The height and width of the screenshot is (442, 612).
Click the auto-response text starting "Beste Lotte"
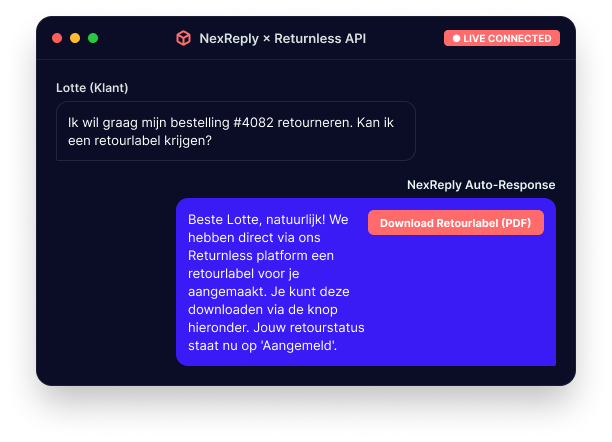[276, 282]
